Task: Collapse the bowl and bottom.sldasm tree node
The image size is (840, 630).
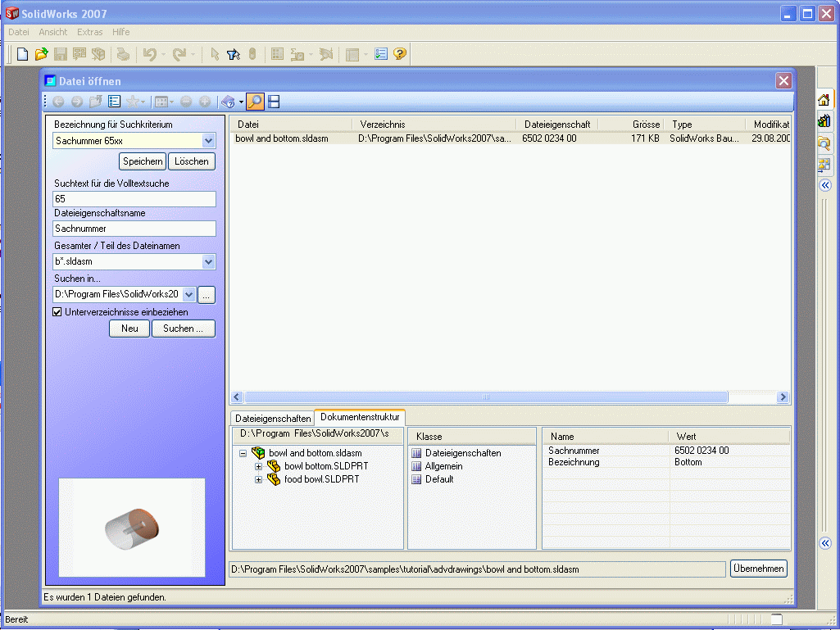Action: pos(243,453)
